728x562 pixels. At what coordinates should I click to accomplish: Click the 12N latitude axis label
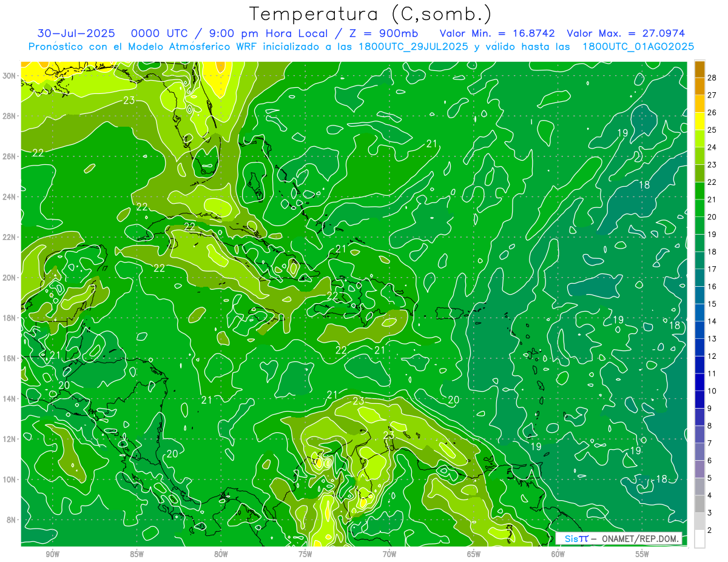click(x=10, y=439)
